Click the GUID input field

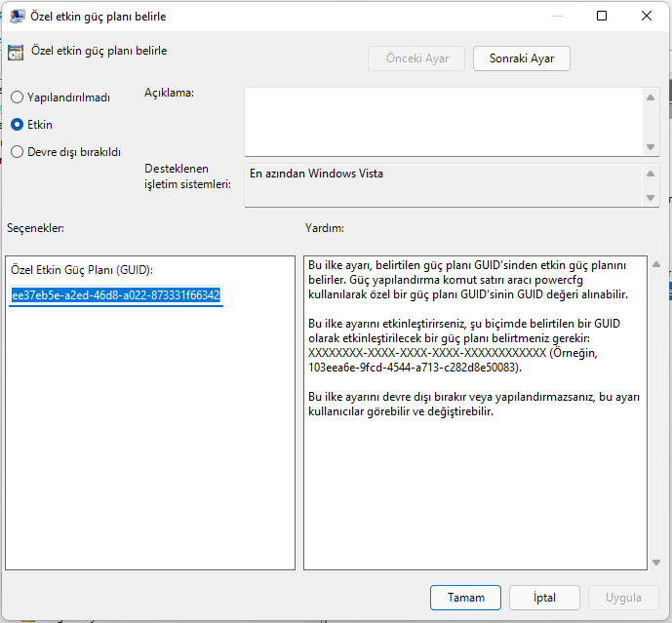click(x=116, y=295)
